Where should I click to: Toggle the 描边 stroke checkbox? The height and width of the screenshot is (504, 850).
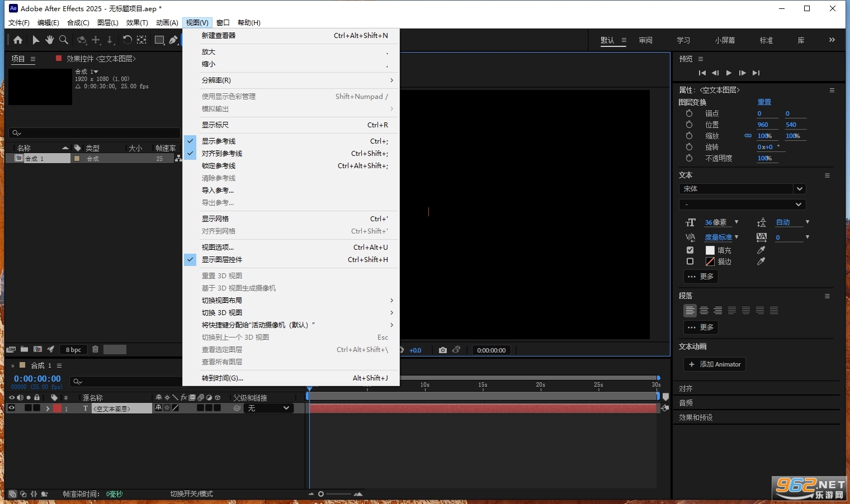coord(690,261)
